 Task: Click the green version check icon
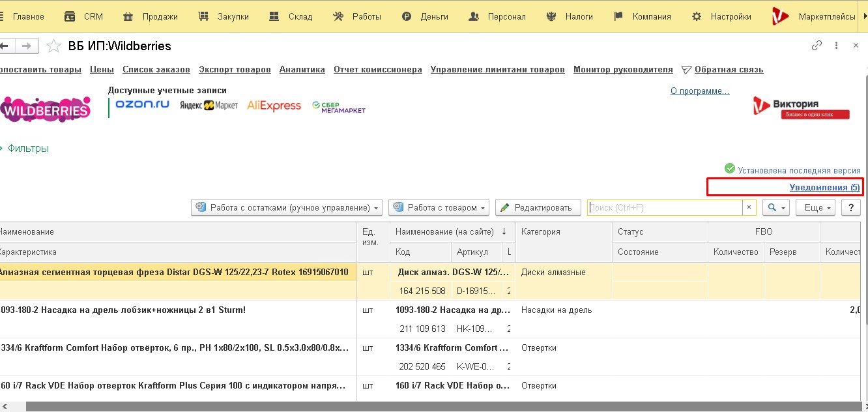730,169
